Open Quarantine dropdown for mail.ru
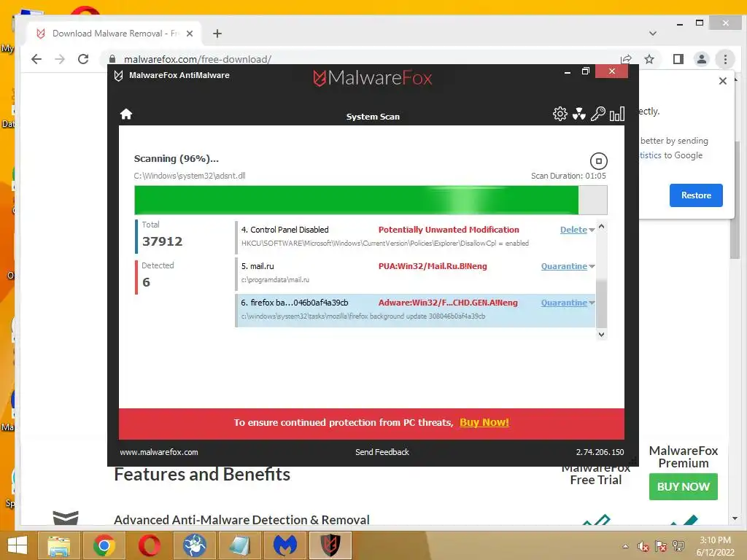Image resolution: width=747 pixels, height=560 pixels. pos(592,267)
